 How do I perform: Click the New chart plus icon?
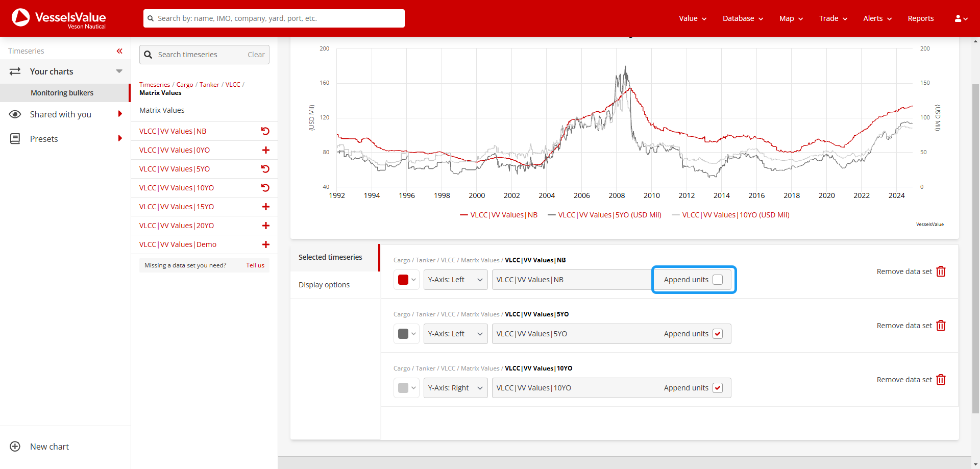click(x=15, y=447)
